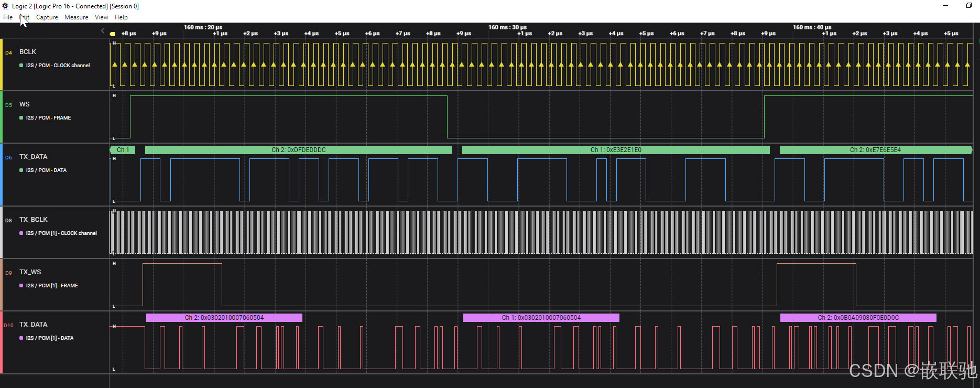The width and height of the screenshot is (980, 388).
Task: Restore down the Logic 2 window
Action: click(968, 6)
